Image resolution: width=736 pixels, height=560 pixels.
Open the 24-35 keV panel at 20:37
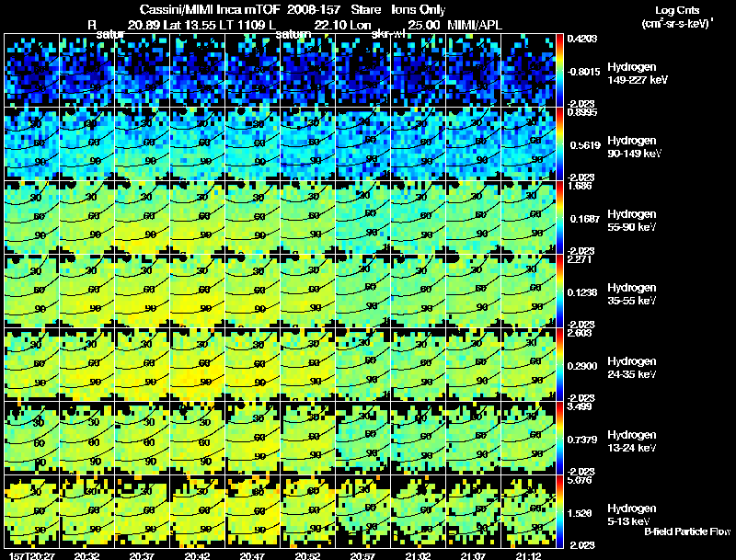[x=142, y=364]
